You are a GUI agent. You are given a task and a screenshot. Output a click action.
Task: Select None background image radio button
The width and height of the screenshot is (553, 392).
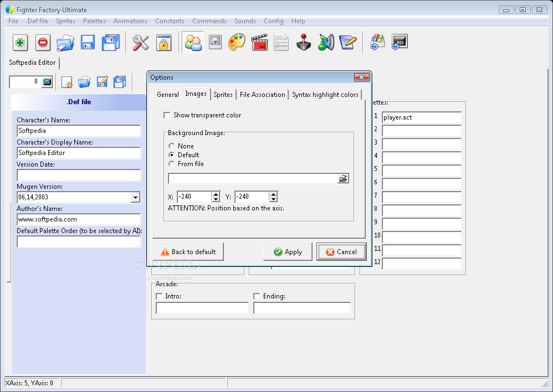click(171, 146)
